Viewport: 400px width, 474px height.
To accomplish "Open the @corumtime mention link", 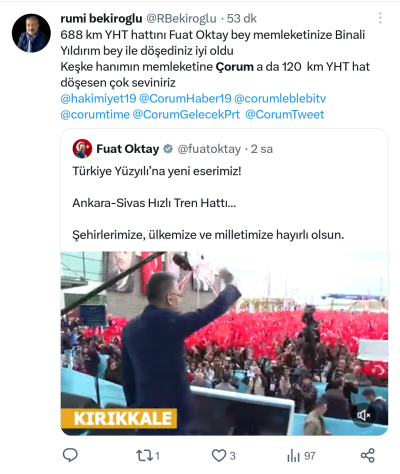I will [x=95, y=114].
